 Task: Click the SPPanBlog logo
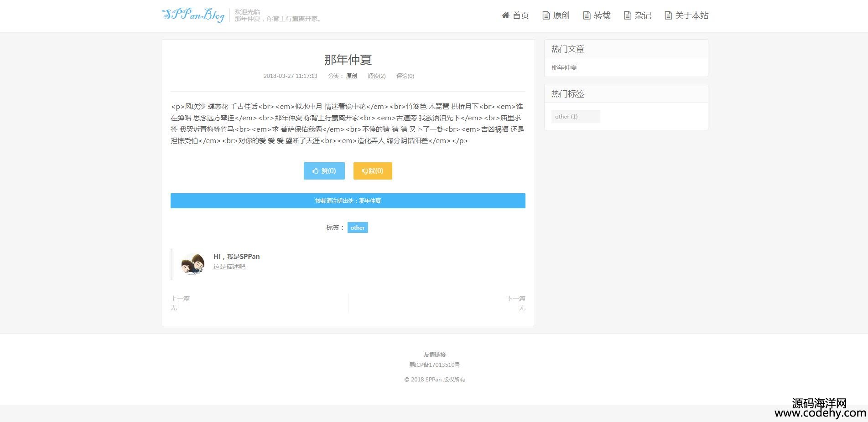pos(193,15)
